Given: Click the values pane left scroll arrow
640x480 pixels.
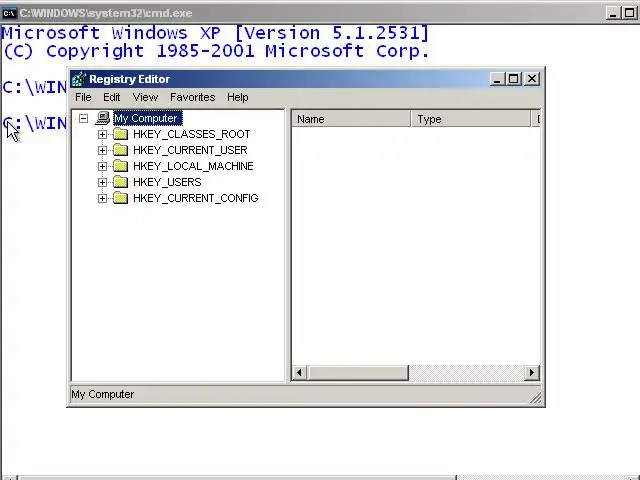Looking at the screenshot, I should [300, 372].
